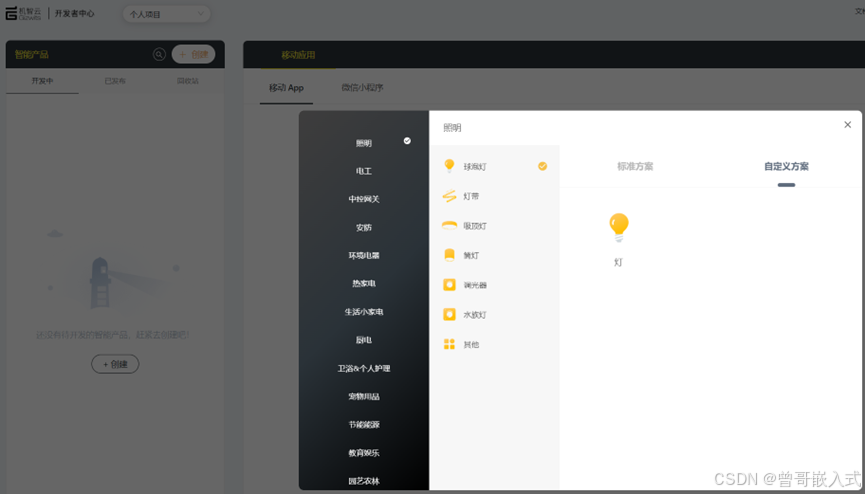Click the Gizwits logo at top left
The width and height of the screenshot is (865, 494).
click(x=23, y=13)
